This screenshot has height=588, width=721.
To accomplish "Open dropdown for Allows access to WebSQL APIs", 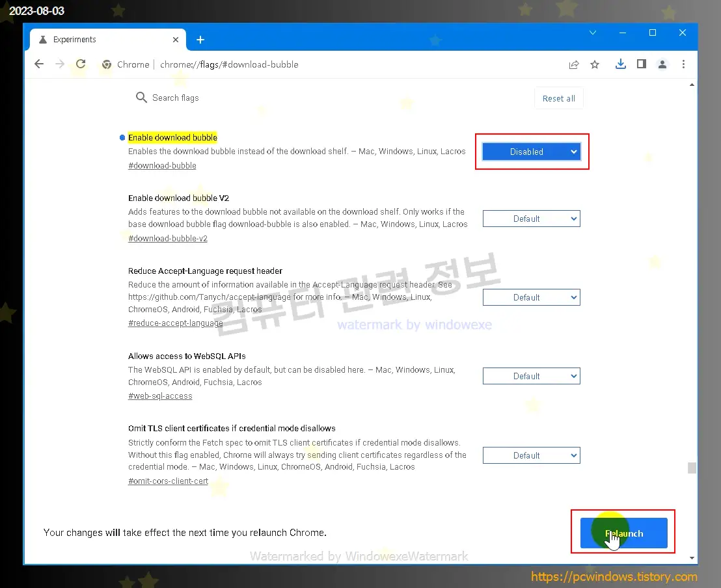I will [531, 376].
